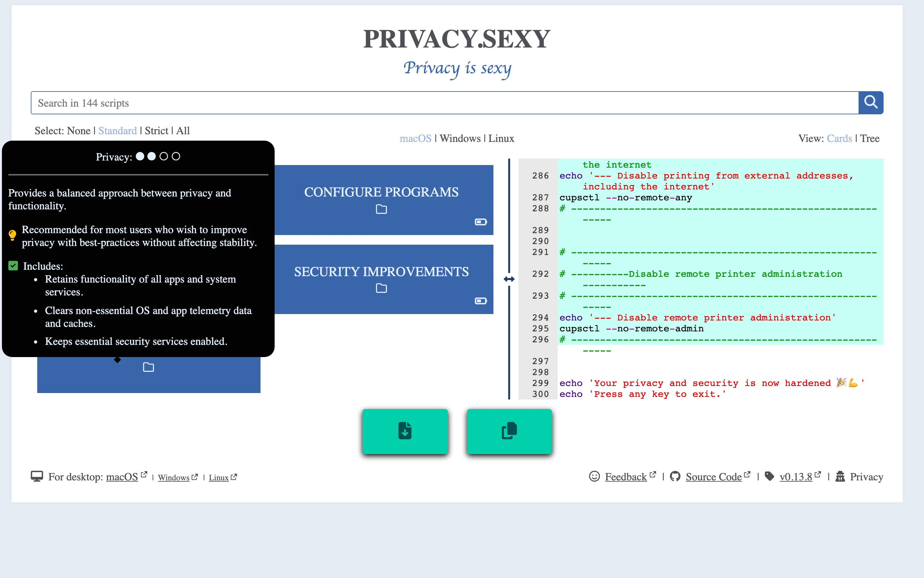Click the yellow lightbulb recommendation icon
924x578 pixels.
(12, 235)
